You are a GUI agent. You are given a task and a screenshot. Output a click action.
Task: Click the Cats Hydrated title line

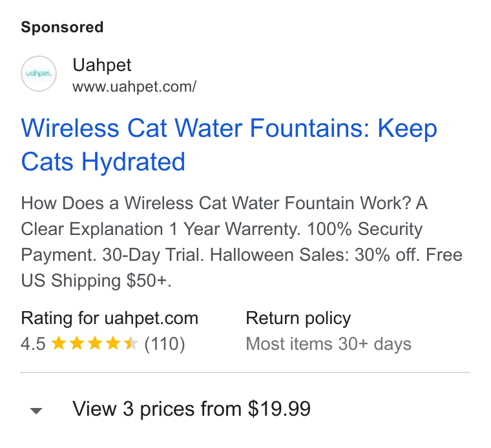pyautogui.click(x=103, y=162)
